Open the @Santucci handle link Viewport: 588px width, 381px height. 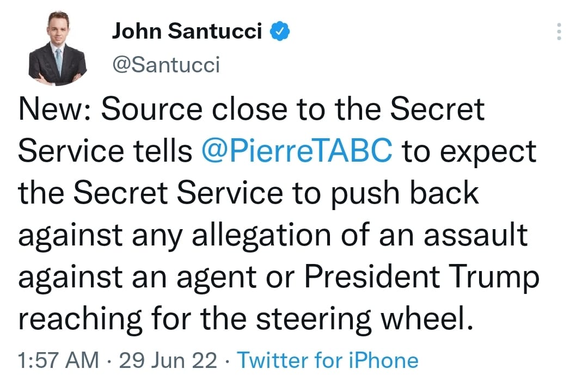pos(166,65)
